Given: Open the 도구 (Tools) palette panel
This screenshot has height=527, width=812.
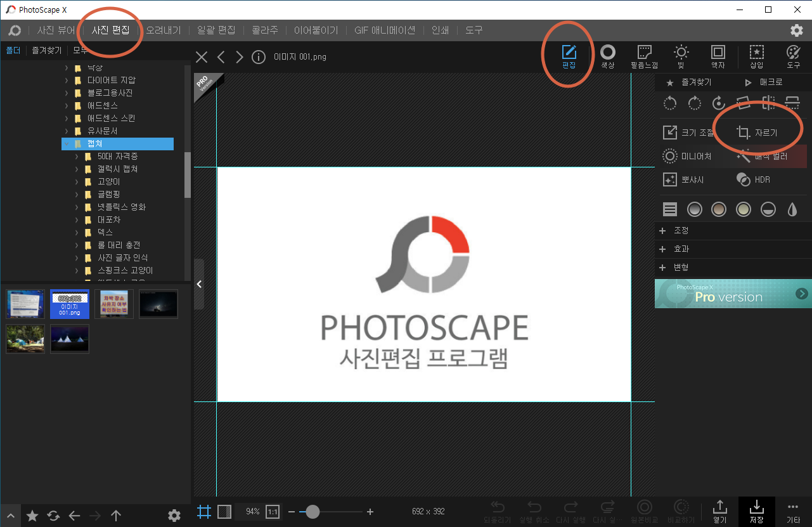Looking at the screenshot, I should pos(793,56).
